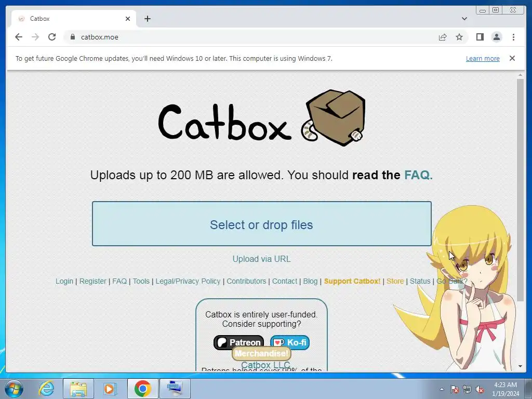The image size is (532, 399).
Task: Open the Windows Start menu orb
Action: point(14,389)
